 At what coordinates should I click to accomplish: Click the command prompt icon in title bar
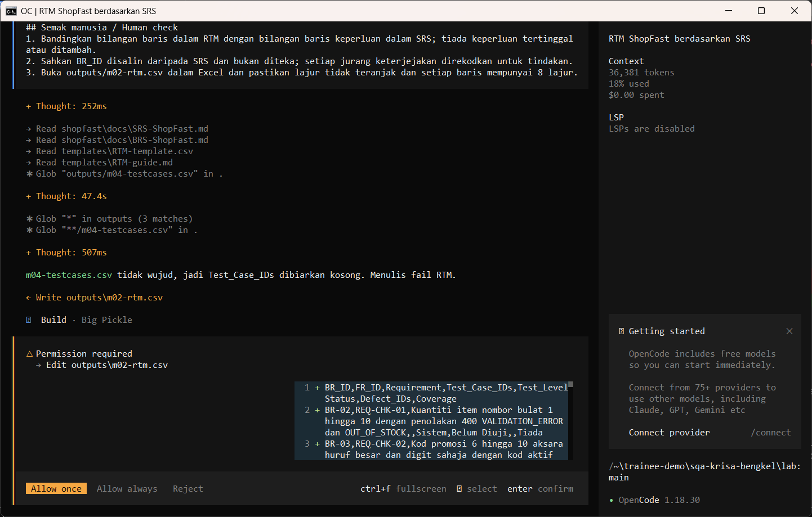pyautogui.click(x=11, y=11)
